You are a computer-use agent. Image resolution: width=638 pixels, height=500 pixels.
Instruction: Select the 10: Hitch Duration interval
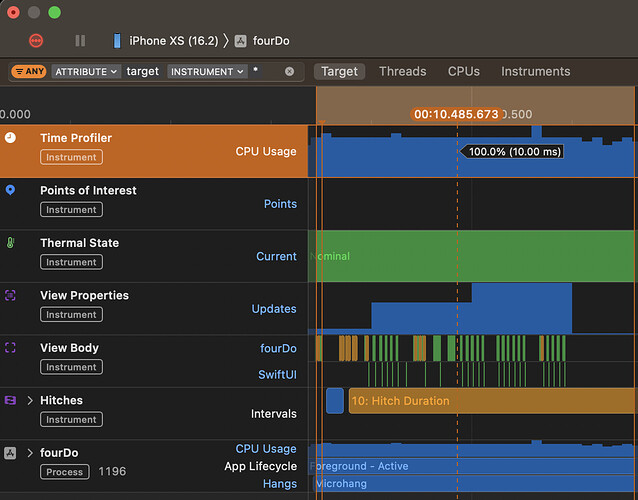coord(492,401)
